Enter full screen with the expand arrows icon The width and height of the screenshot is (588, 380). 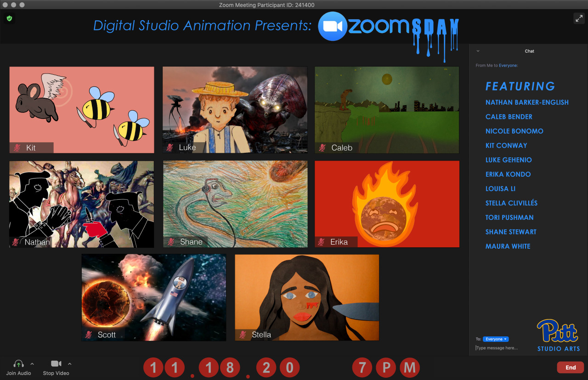pyautogui.click(x=578, y=18)
